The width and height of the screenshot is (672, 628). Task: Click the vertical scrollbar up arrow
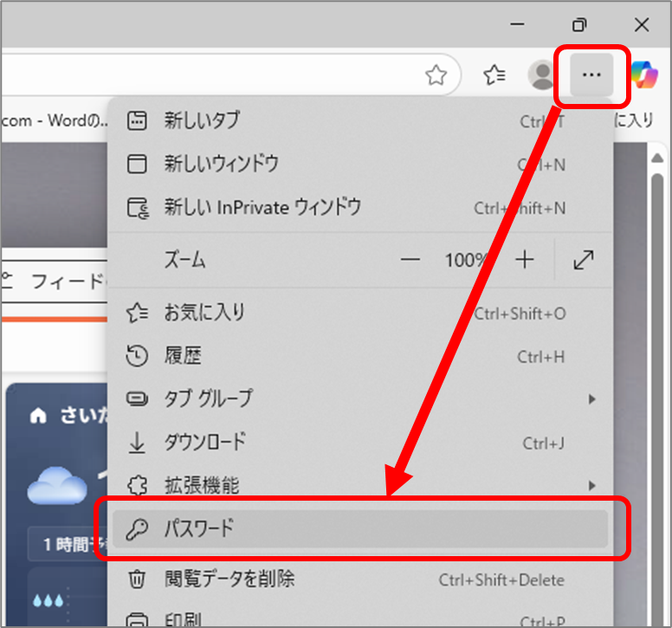tap(657, 159)
